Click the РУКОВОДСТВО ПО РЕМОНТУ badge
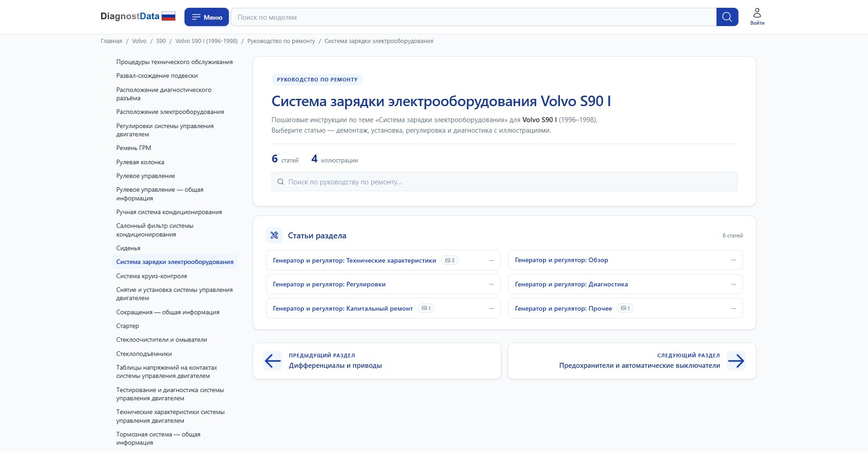Screen dimensions: 868x452 tap(317, 80)
